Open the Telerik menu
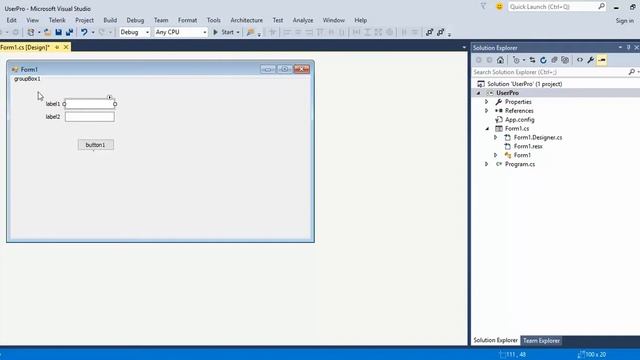Image resolution: width=640 pixels, height=360 pixels. 57,20
